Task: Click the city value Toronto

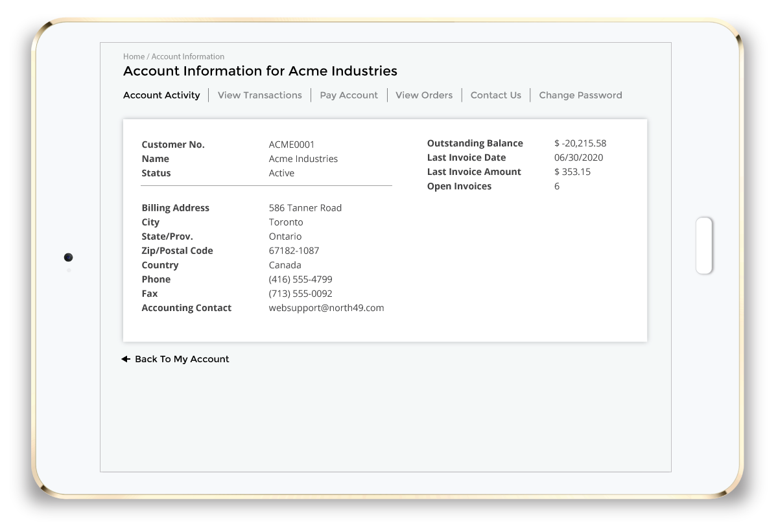Action: click(286, 222)
